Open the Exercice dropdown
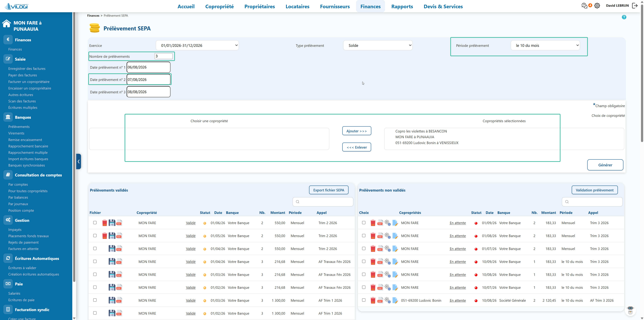Screen dimensions: 644x320 click(x=197, y=45)
